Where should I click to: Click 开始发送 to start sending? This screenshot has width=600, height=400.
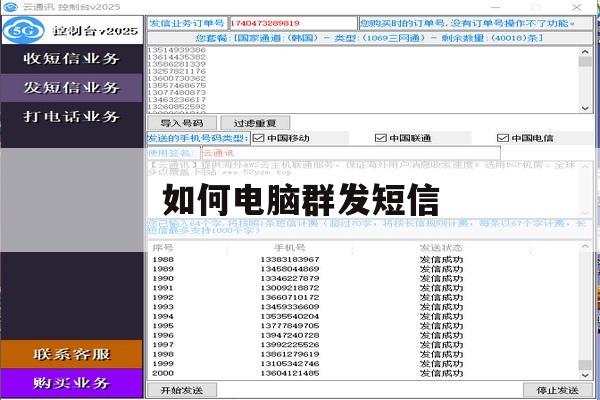[182, 390]
